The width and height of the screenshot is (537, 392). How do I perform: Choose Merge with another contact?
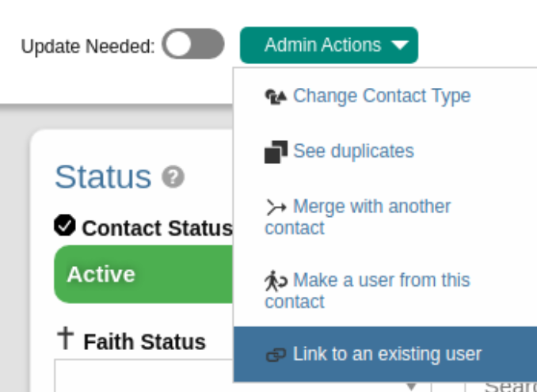tap(358, 217)
